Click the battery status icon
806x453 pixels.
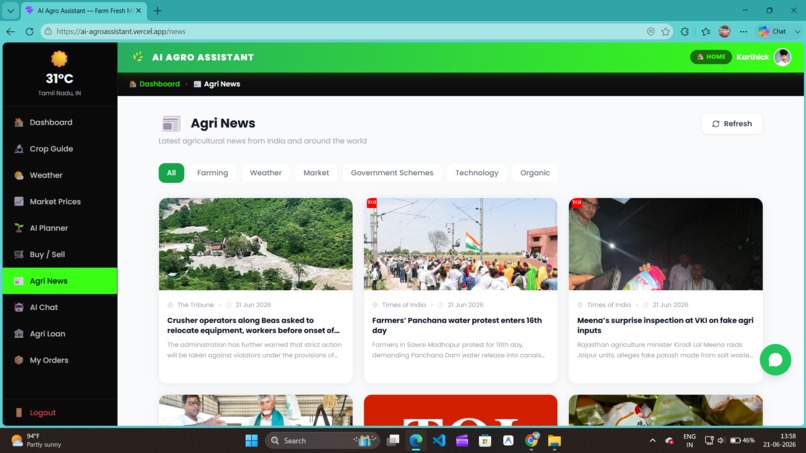pyautogui.click(x=743, y=441)
